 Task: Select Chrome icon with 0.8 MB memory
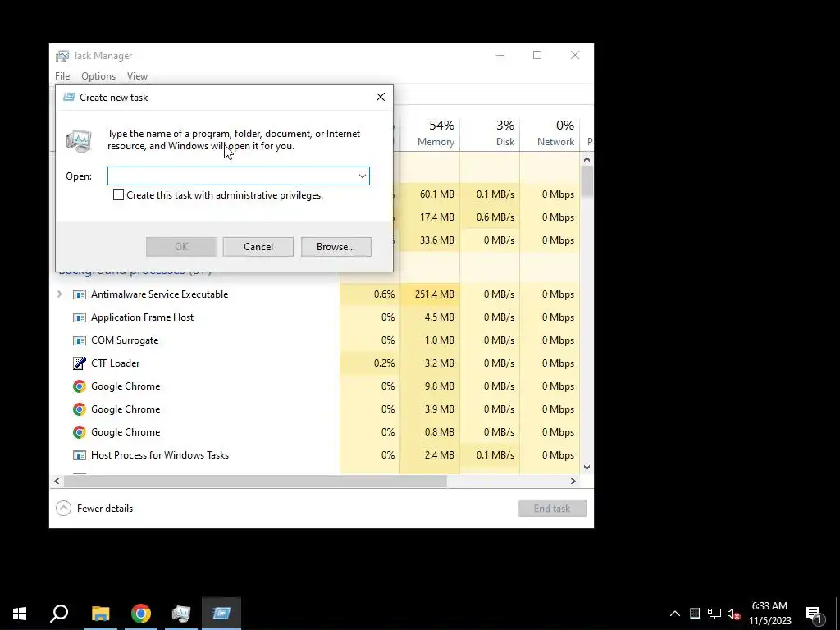pos(80,432)
